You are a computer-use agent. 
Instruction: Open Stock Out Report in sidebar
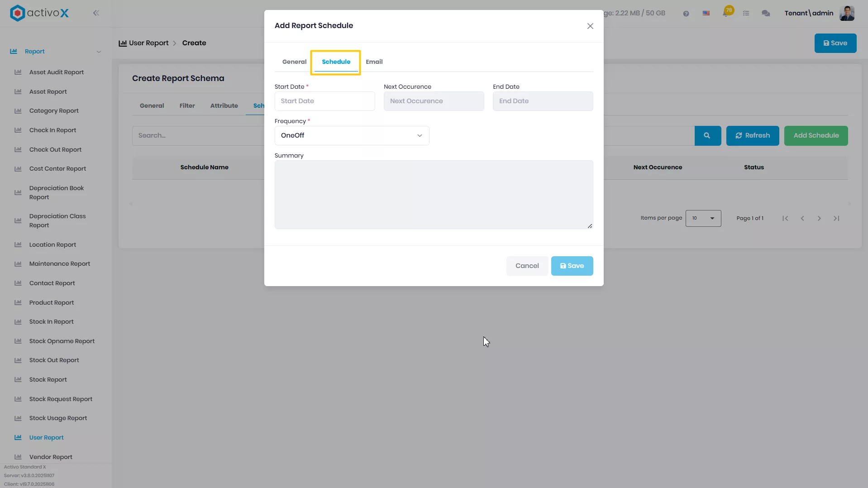tap(54, 360)
